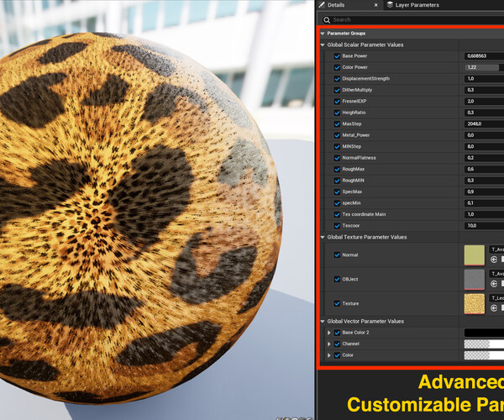
Task: Close the Details tab
Action: click(375, 5)
